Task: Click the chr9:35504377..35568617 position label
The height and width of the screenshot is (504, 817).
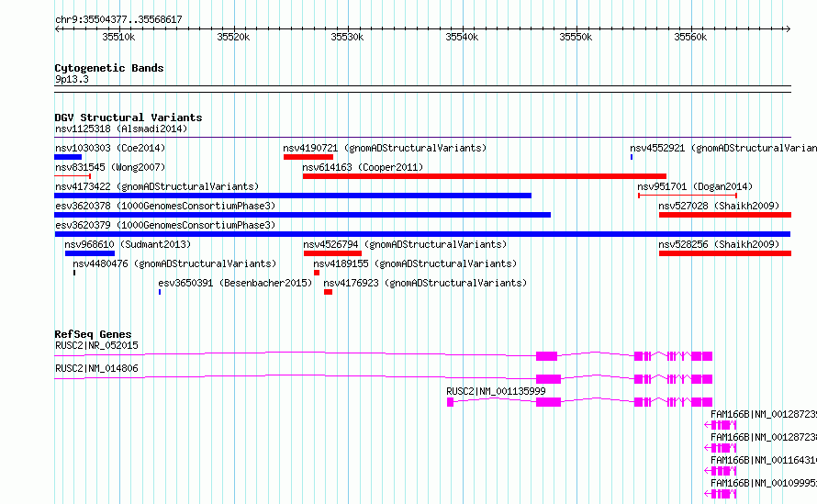Action: coord(118,20)
